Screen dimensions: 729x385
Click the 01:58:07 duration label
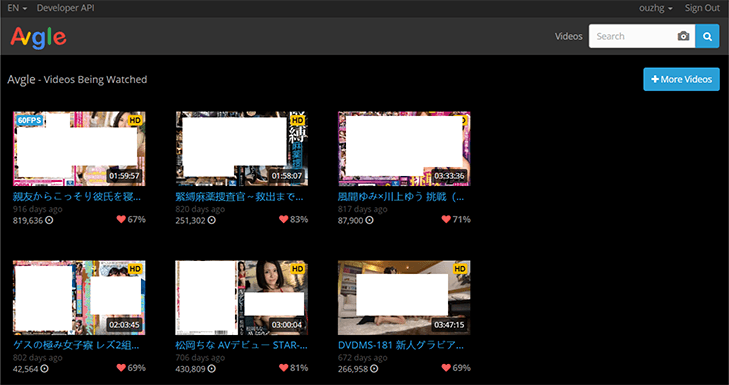tap(287, 176)
